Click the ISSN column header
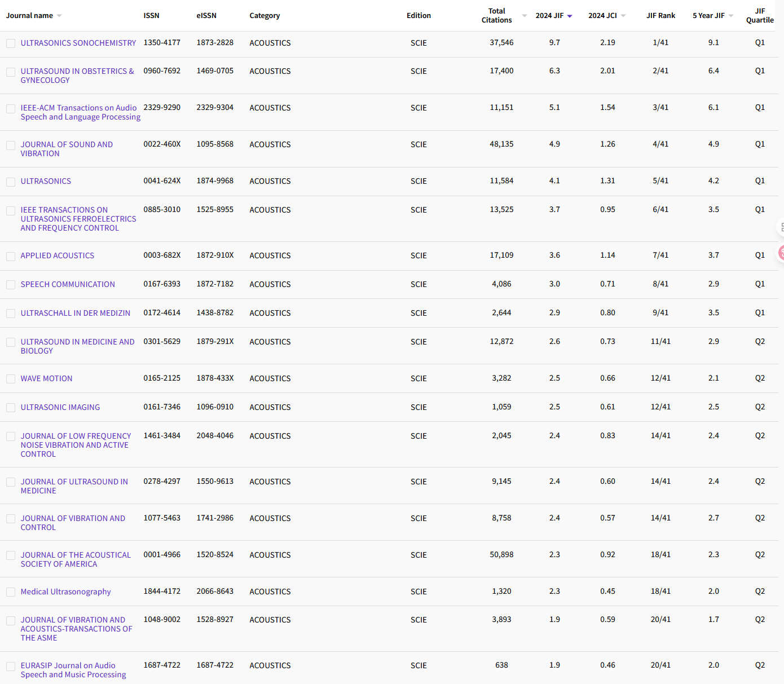This screenshot has width=784, height=684. [151, 16]
